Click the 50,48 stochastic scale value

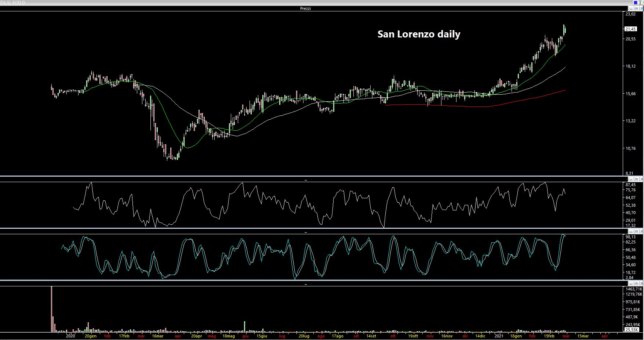(631, 257)
